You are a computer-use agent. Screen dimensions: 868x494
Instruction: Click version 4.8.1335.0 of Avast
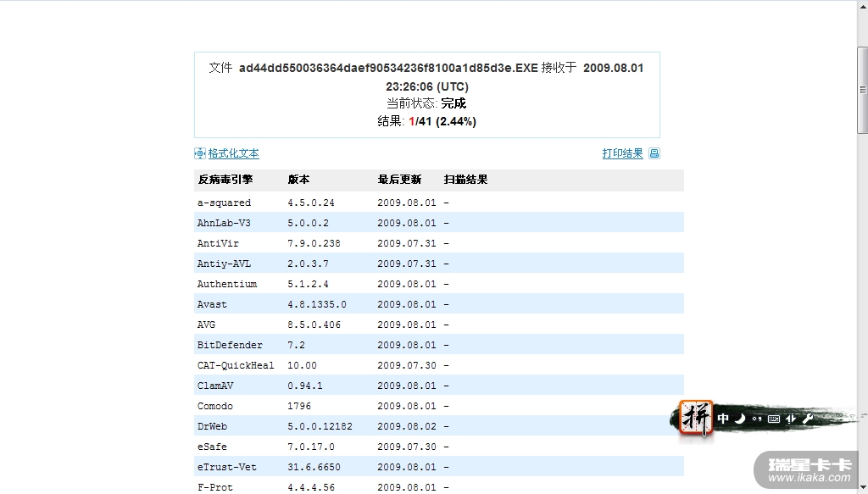pyautogui.click(x=317, y=304)
